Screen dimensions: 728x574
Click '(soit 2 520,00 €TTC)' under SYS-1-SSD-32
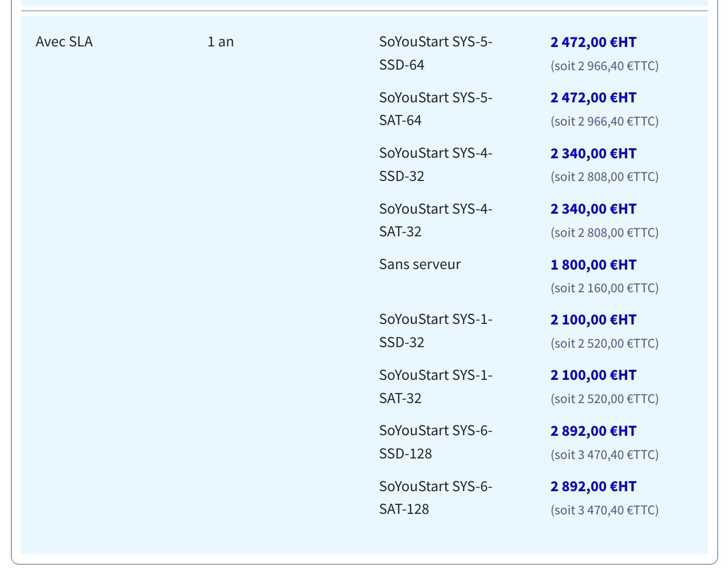605,343
